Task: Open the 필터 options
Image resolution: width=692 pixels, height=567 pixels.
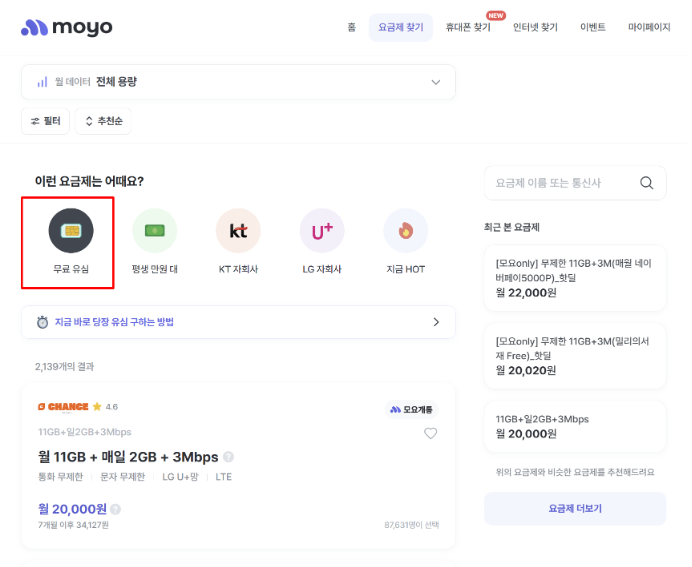Action: 45,121
